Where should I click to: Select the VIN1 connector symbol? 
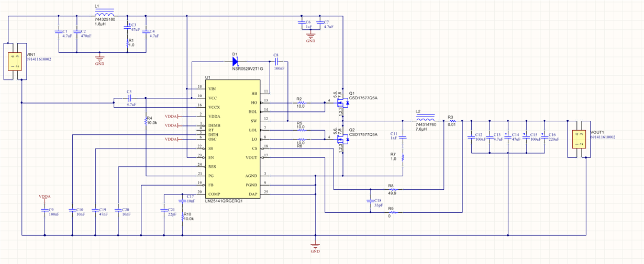click(x=14, y=62)
